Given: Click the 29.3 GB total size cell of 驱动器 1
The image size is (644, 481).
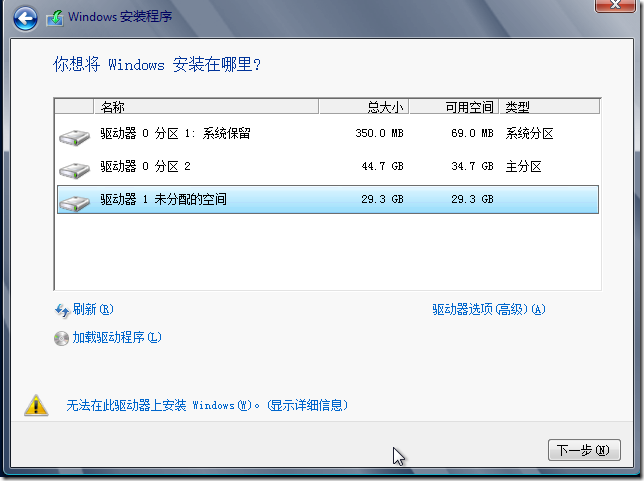Looking at the screenshot, I should [x=382, y=199].
